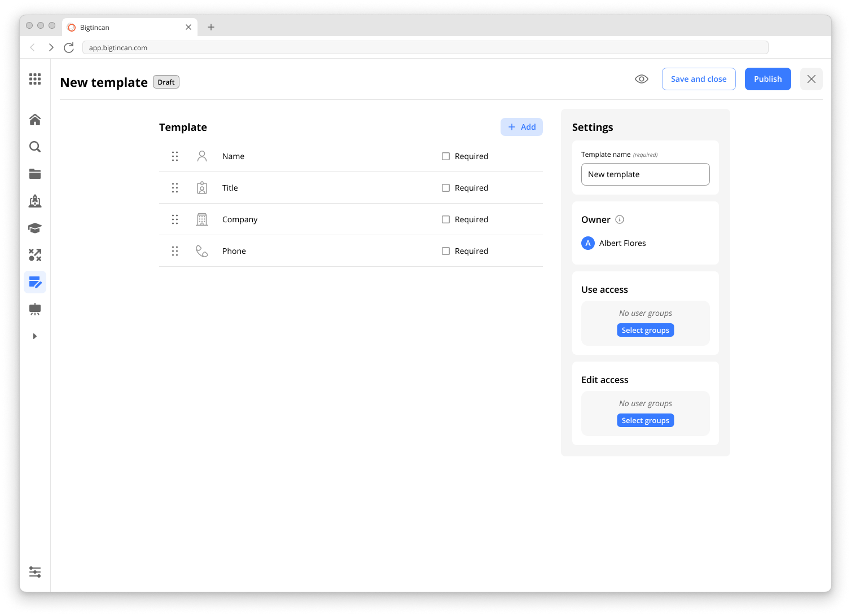
Task: Open the folder Files icon in sidebar
Action: click(35, 174)
